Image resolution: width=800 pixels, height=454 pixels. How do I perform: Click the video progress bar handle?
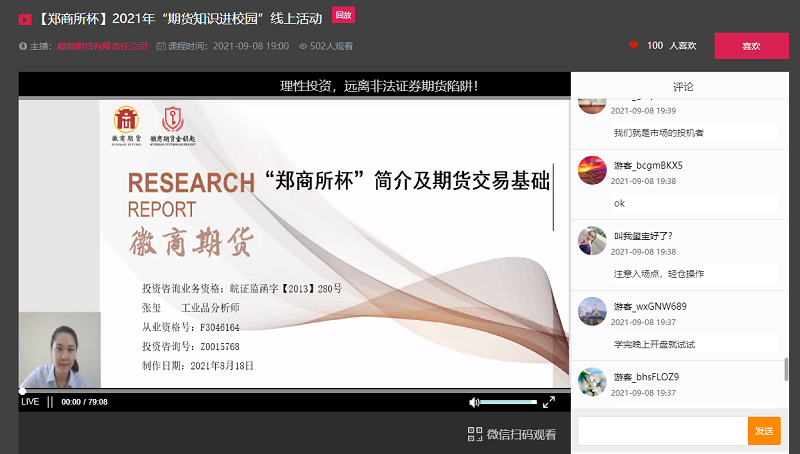click(22, 391)
